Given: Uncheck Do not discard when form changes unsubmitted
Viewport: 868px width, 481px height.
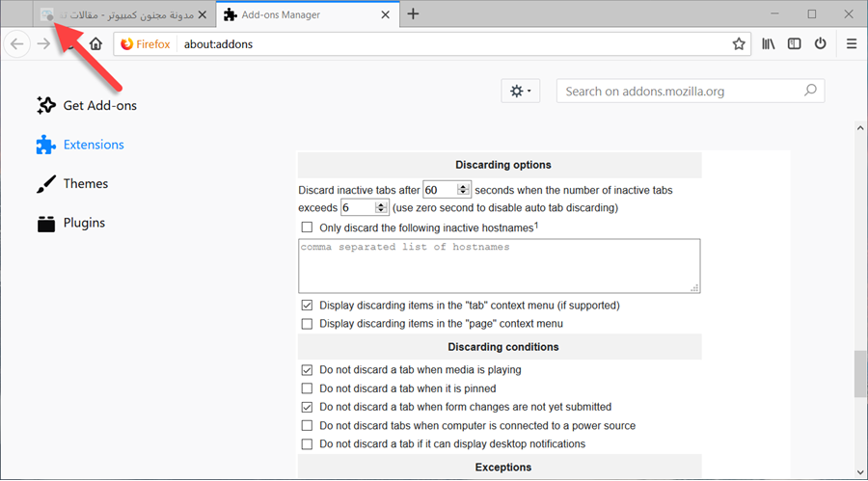Looking at the screenshot, I should click(x=307, y=407).
